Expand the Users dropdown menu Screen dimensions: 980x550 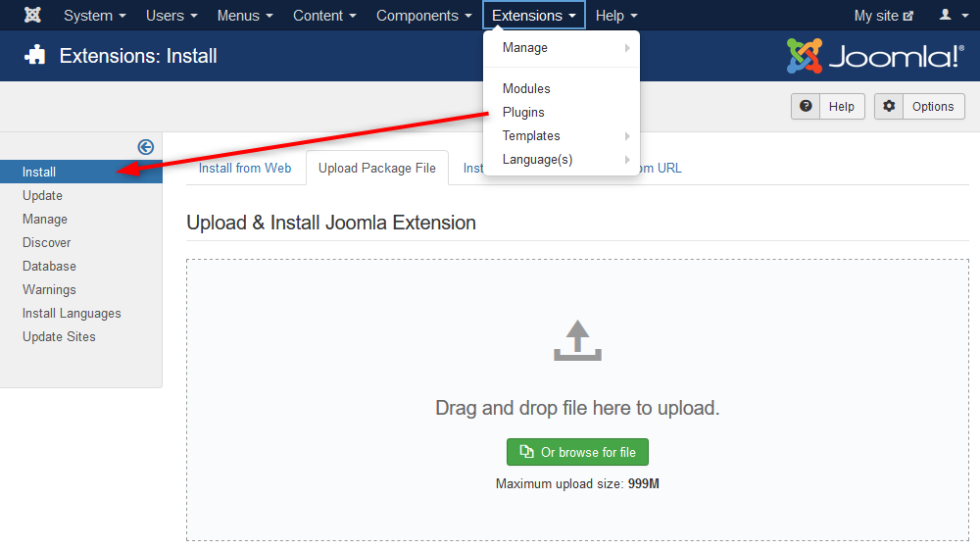pyautogui.click(x=171, y=16)
